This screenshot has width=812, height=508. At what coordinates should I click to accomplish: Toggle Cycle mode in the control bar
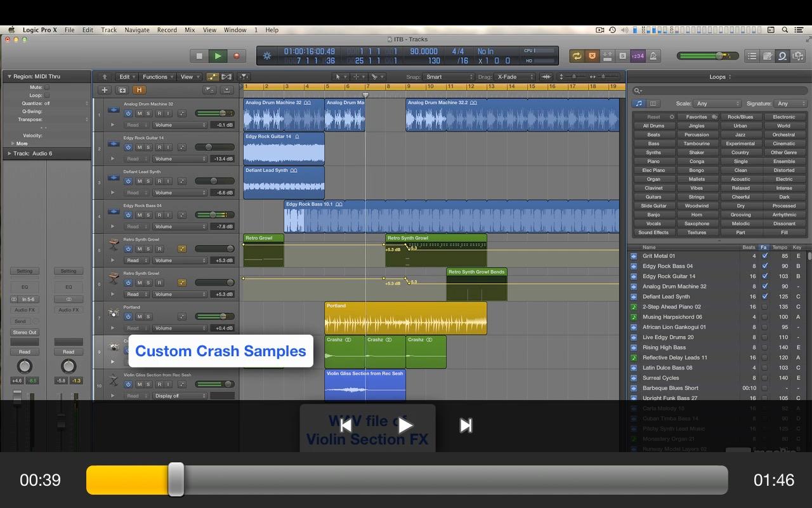[576, 56]
